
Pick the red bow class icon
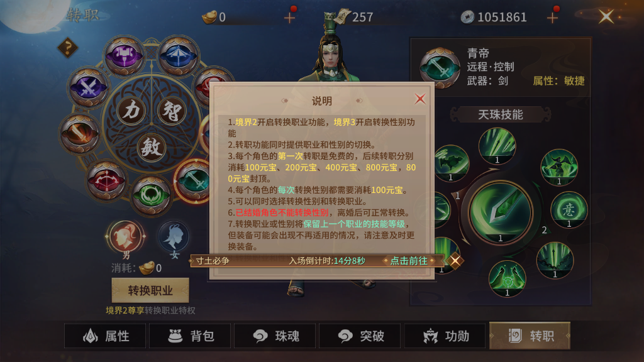(x=106, y=180)
